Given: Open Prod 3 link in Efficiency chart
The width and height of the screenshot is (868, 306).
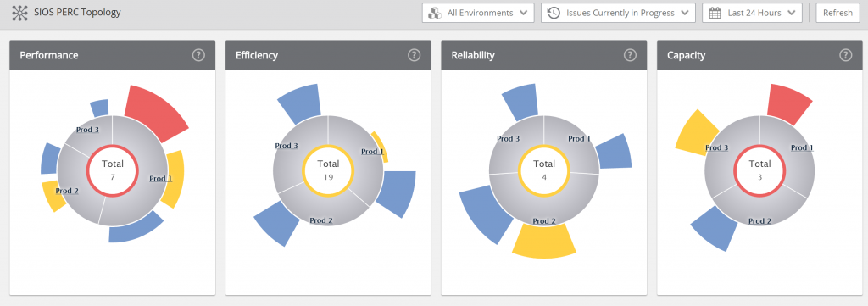Looking at the screenshot, I should [287, 146].
